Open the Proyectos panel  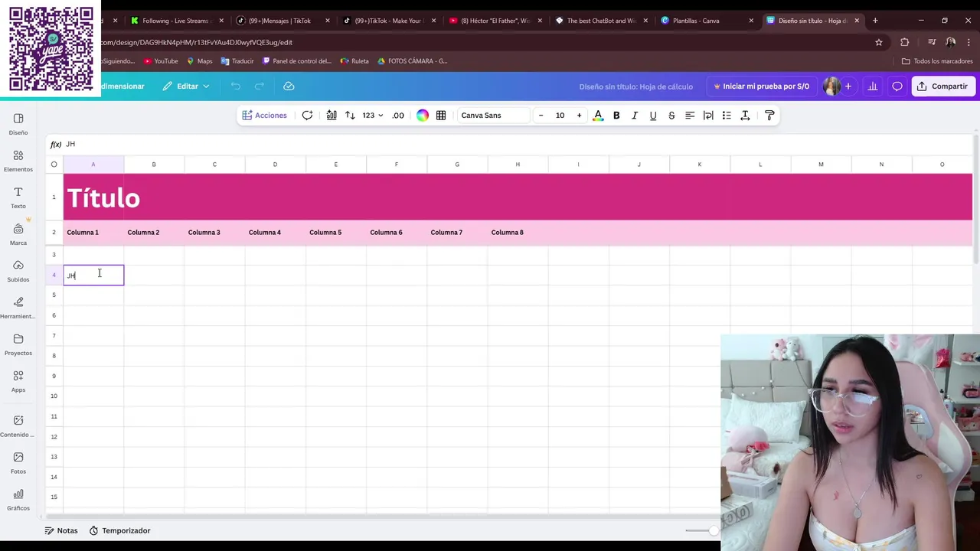pos(18,344)
